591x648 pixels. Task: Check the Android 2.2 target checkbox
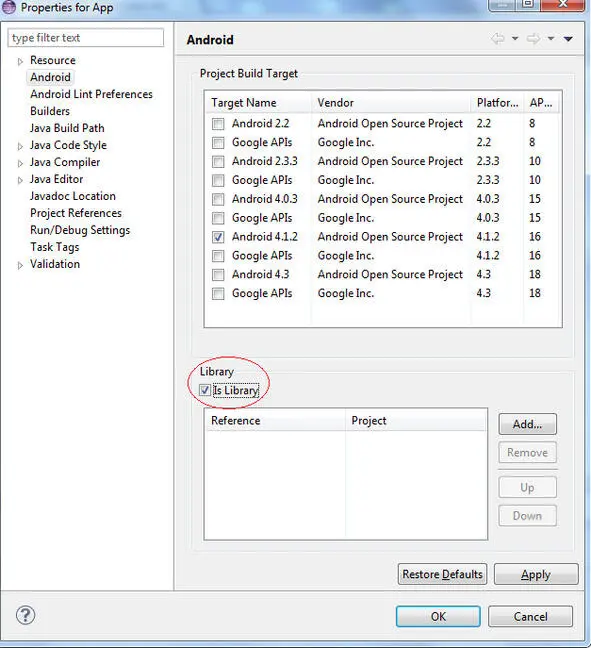[218, 124]
